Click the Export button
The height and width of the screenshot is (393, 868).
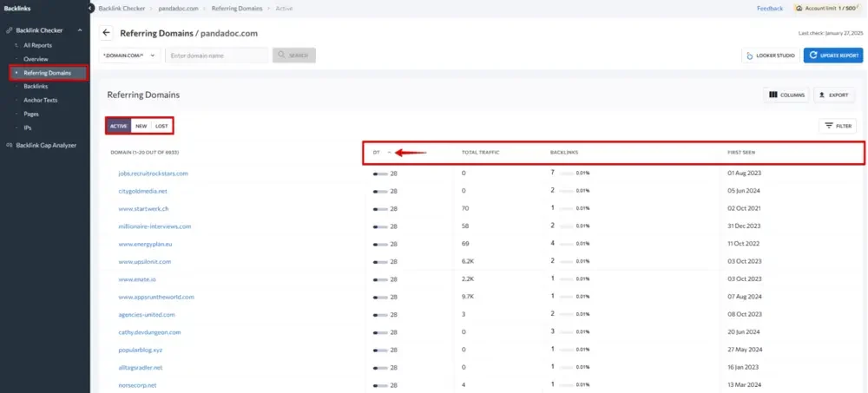[833, 95]
